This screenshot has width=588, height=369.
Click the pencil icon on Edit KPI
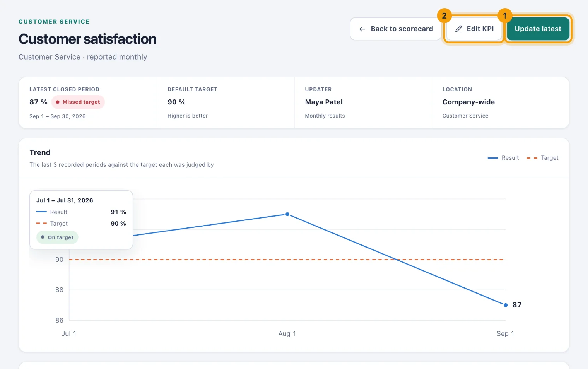(459, 29)
